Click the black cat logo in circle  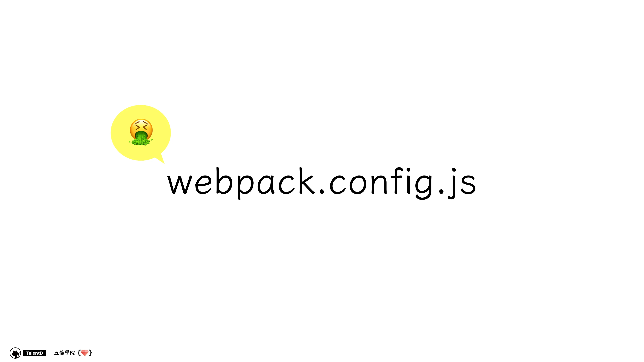(15, 353)
